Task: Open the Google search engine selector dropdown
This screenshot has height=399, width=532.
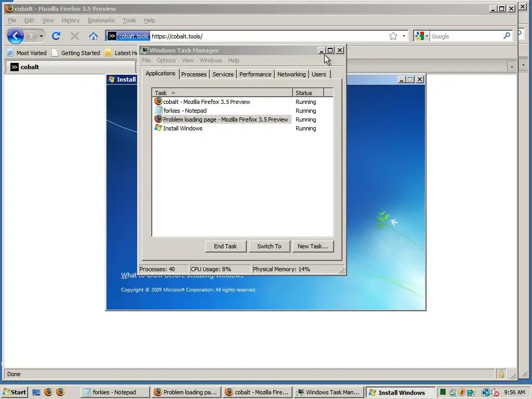Action: [422, 36]
